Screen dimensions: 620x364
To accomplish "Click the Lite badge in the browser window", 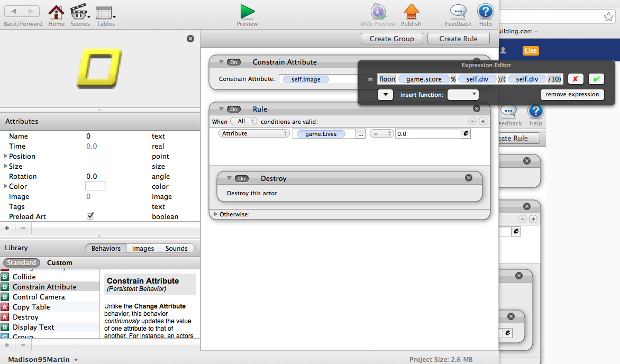I will [531, 51].
